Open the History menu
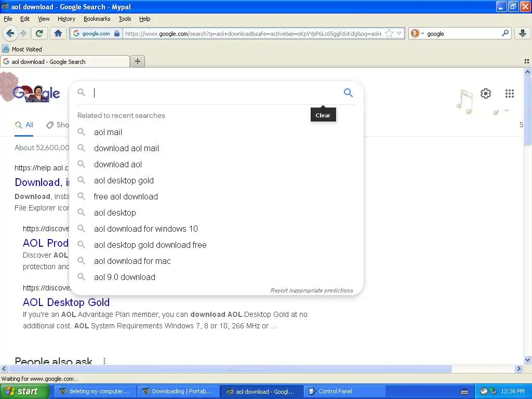Screen dimensions: 532x399 point(66,19)
